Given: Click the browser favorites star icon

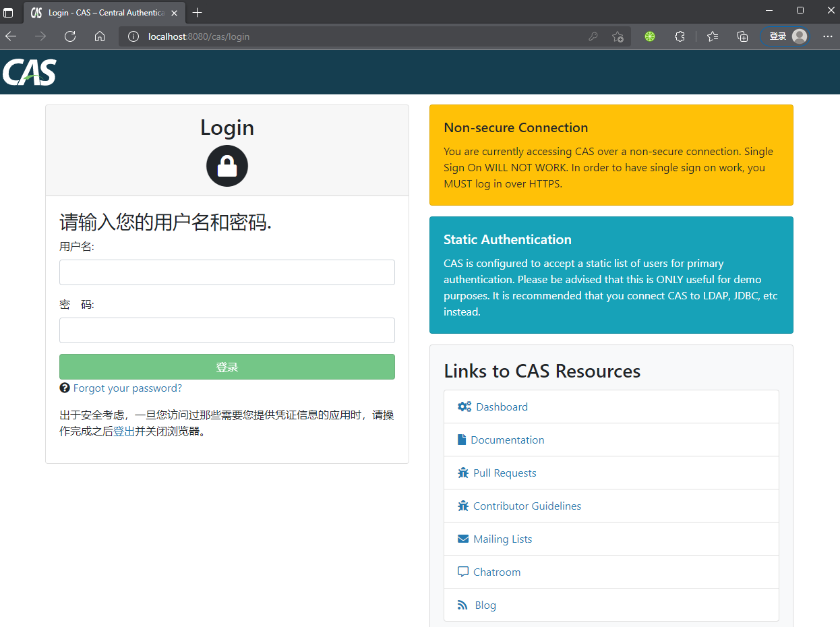Looking at the screenshot, I should [713, 36].
